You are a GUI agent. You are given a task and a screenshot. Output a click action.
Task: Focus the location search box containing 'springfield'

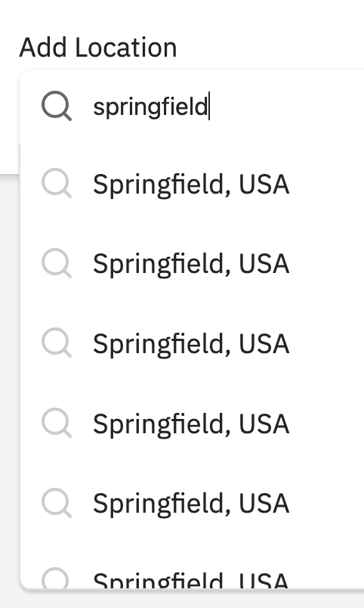point(192,106)
